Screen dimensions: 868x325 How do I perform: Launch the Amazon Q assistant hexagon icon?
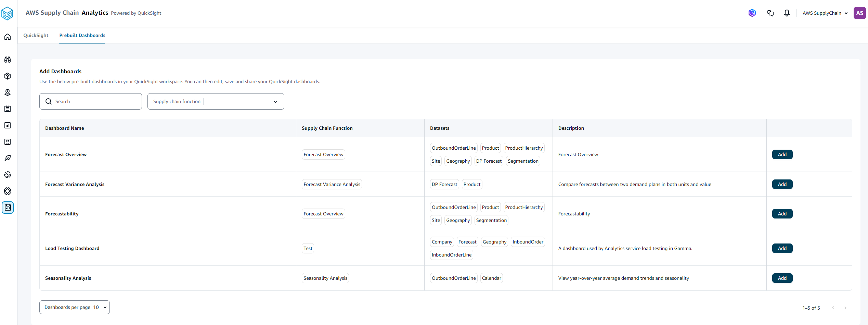click(x=752, y=13)
